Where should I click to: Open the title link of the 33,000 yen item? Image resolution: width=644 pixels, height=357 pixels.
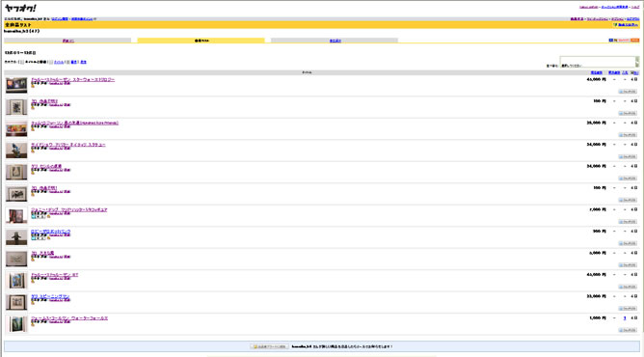click(50, 296)
